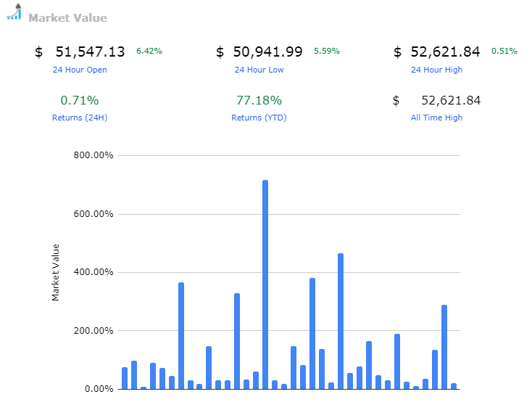Click the 51,547.13 open price value
The image size is (532, 410).
pyautogui.click(x=90, y=52)
